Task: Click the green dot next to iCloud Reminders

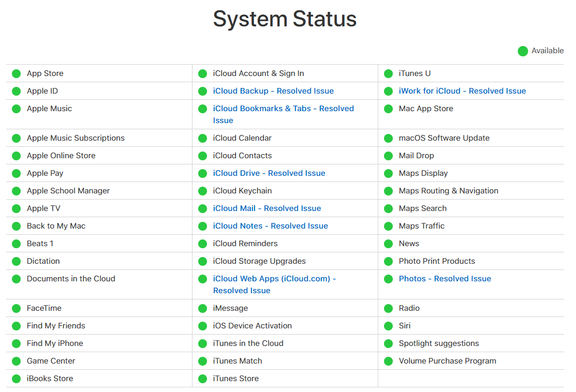Action: click(202, 244)
